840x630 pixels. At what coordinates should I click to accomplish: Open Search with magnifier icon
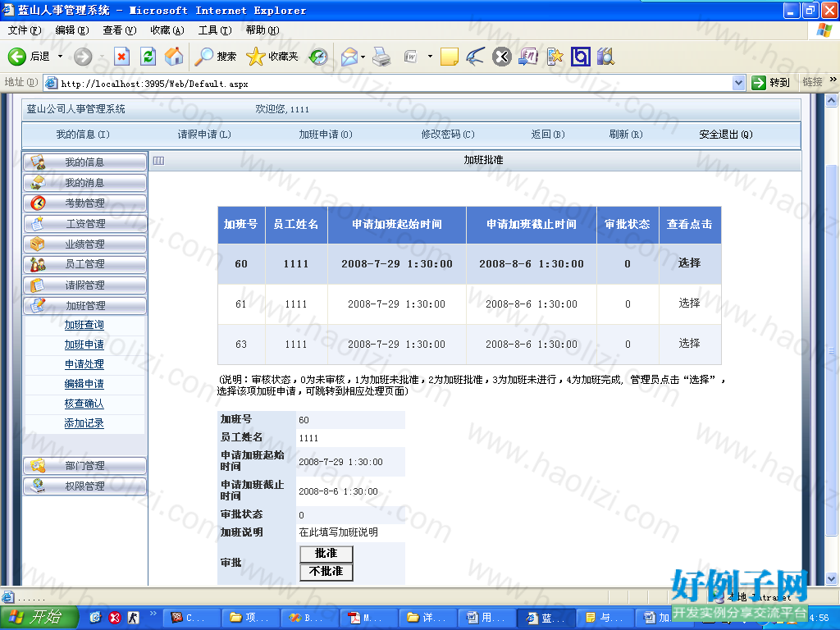click(203, 57)
